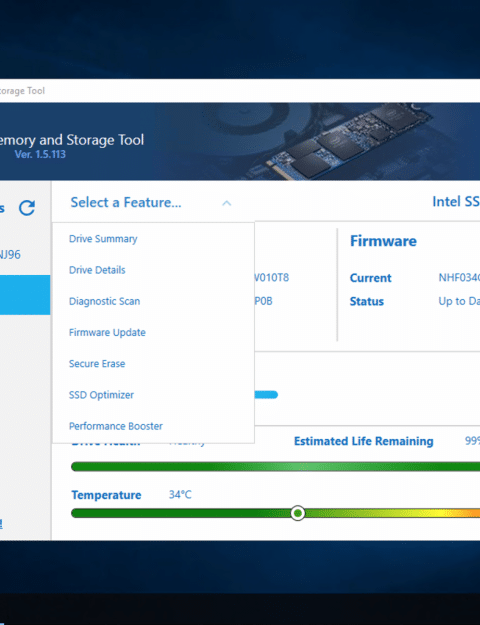The width and height of the screenshot is (480, 625).
Task: Click the short blue progress bar
Action: [x=266, y=395]
